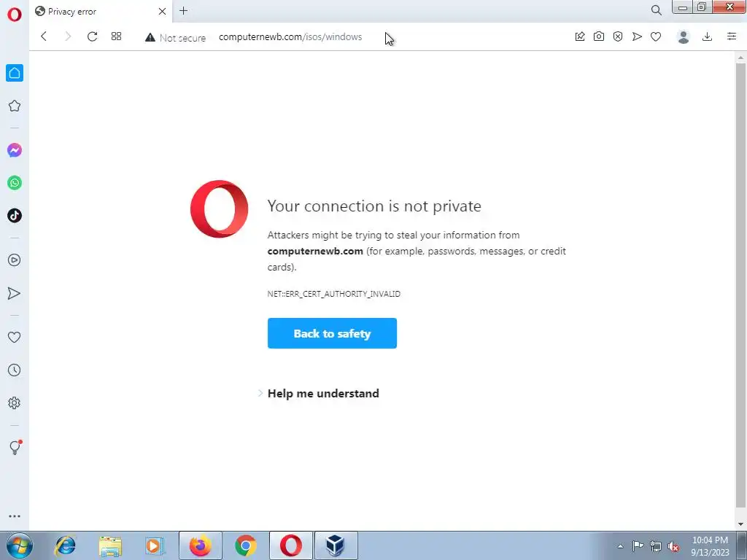Click muted volume icon in tray
The height and width of the screenshot is (560, 747).
[x=673, y=546]
